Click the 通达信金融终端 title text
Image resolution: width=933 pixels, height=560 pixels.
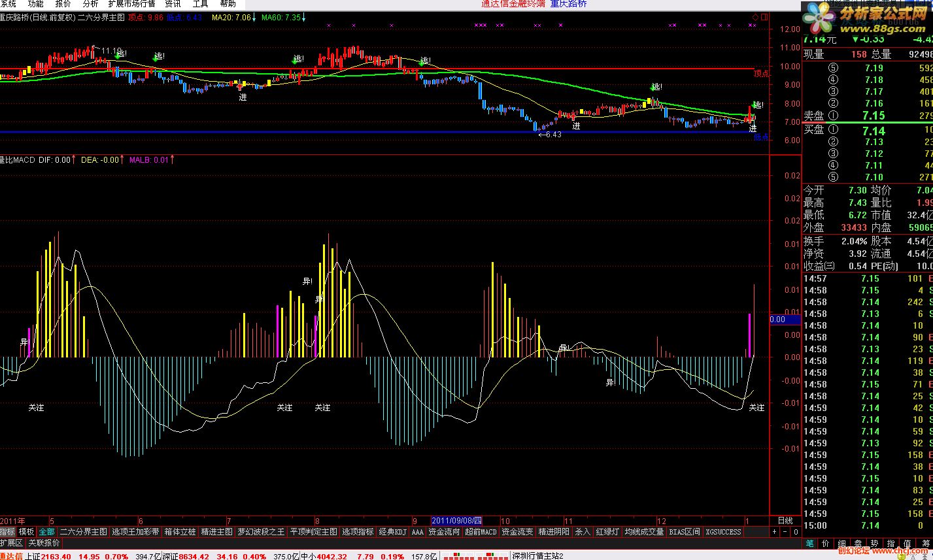[x=513, y=3]
